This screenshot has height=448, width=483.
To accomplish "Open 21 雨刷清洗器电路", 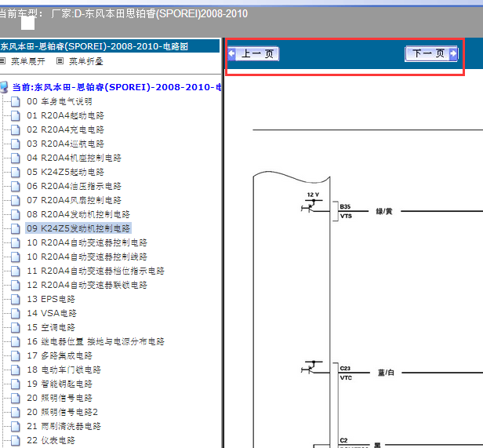I will (x=64, y=426).
